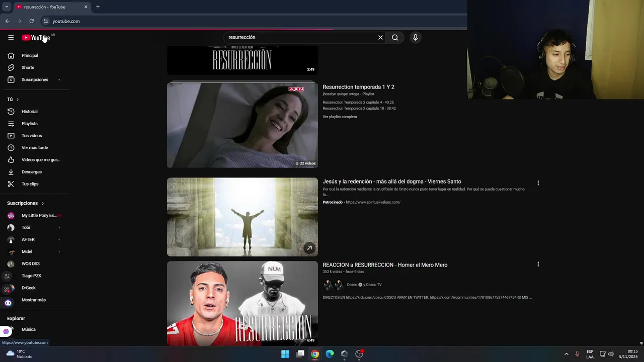Close the resurrección - YouTube tab

pyautogui.click(x=86, y=7)
